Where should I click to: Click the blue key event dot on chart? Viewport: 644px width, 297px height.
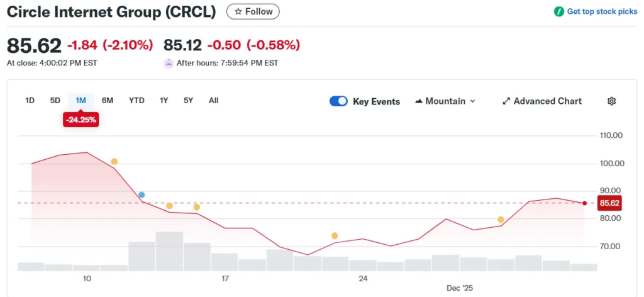tap(142, 195)
